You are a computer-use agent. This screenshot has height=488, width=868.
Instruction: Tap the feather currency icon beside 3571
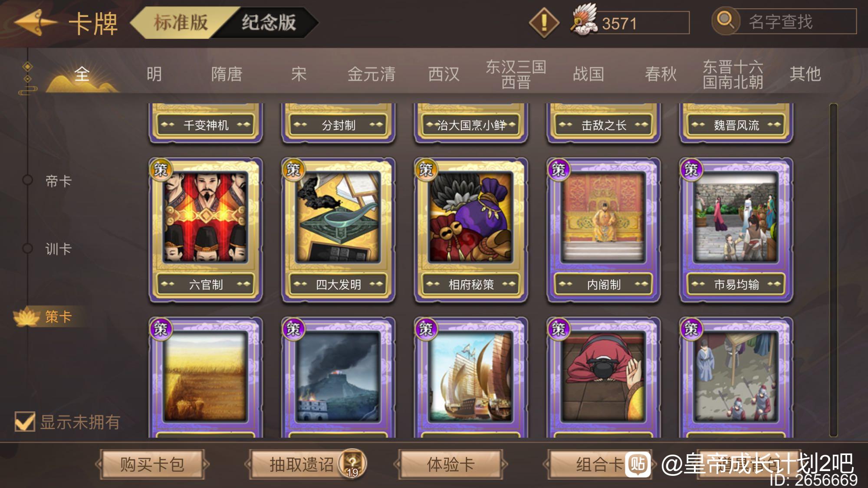(584, 20)
